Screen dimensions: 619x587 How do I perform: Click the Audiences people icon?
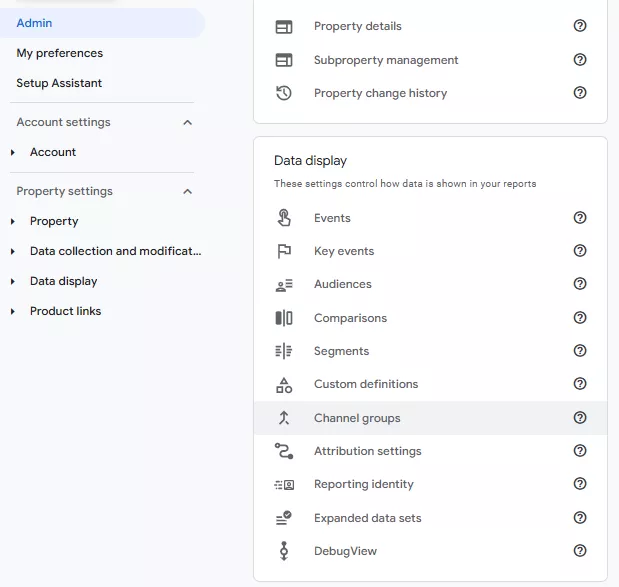(x=284, y=285)
